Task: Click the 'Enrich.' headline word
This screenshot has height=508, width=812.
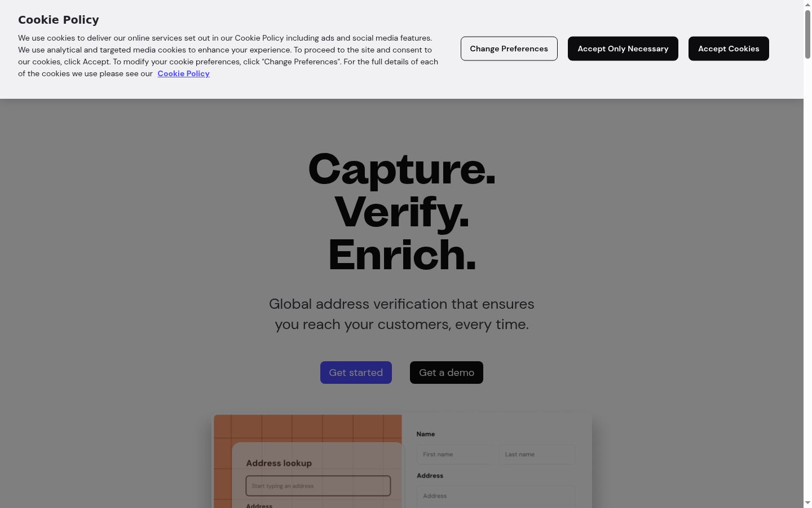Action: tap(401, 255)
